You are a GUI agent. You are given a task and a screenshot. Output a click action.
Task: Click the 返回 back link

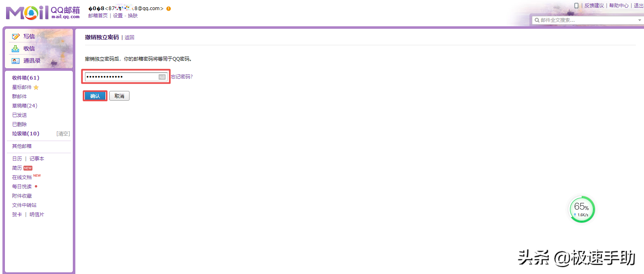(x=130, y=38)
